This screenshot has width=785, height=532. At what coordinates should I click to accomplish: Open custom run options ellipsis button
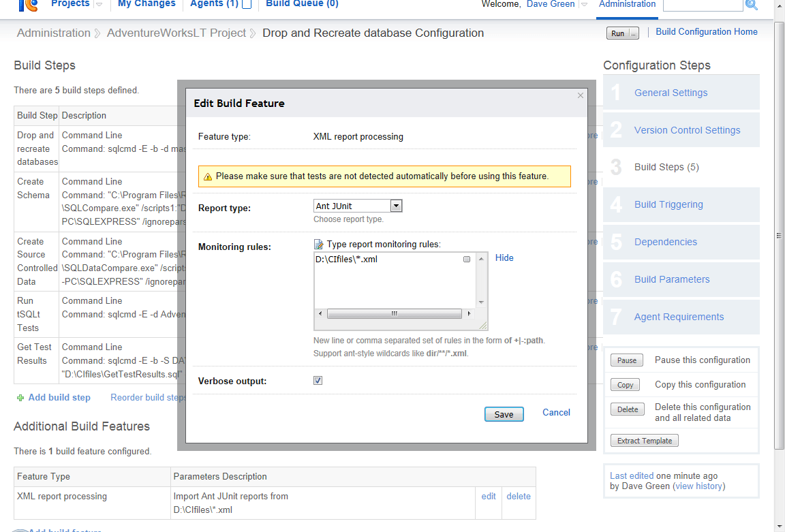pyautogui.click(x=633, y=33)
